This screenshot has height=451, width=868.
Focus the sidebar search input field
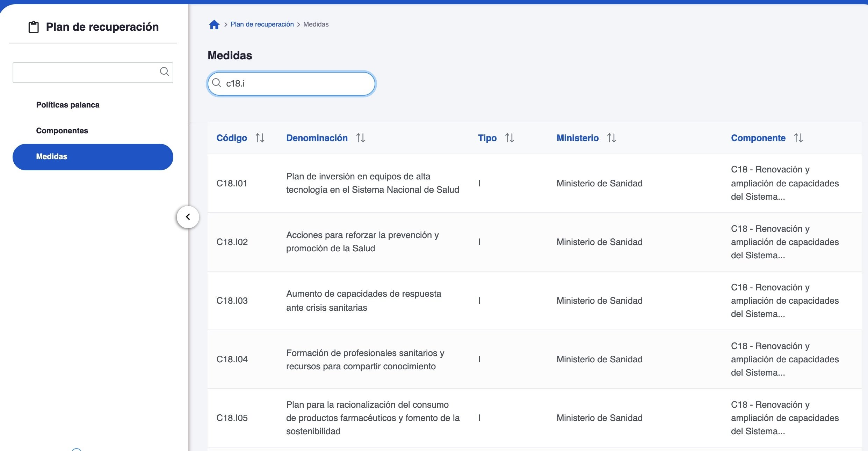tap(86, 73)
